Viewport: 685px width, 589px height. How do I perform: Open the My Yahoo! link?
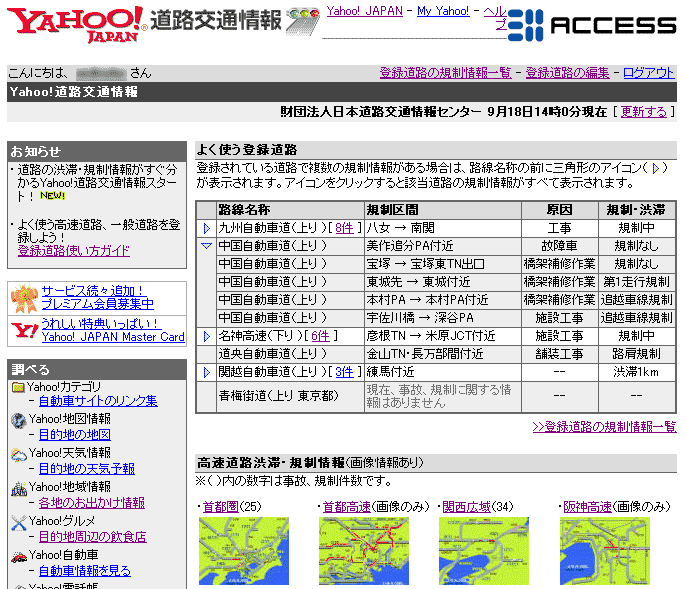click(443, 11)
